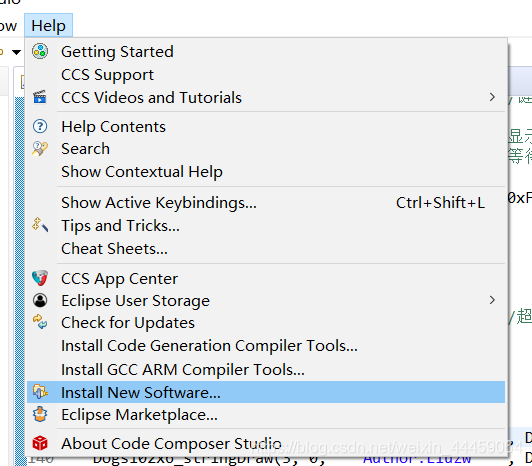The image size is (532, 466).
Task: Click the Getting Started globe icon
Action: (40, 52)
